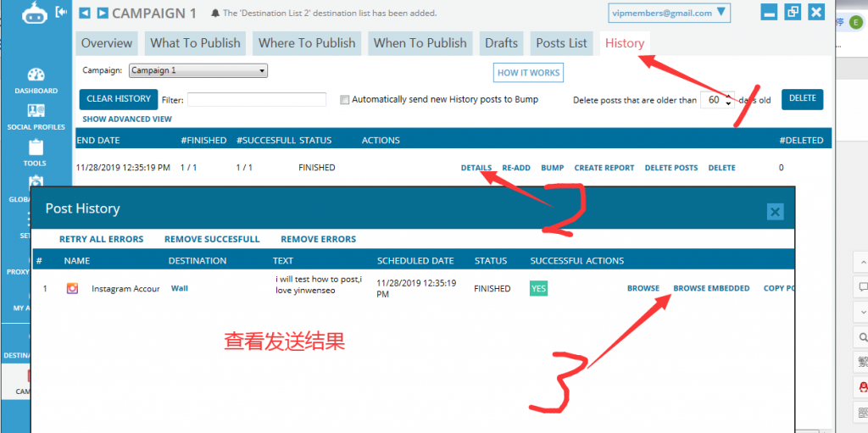The height and width of the screenshot is (433, 868).
Task: Open the Dashboard from sidebar
Action: click(36, 80)
